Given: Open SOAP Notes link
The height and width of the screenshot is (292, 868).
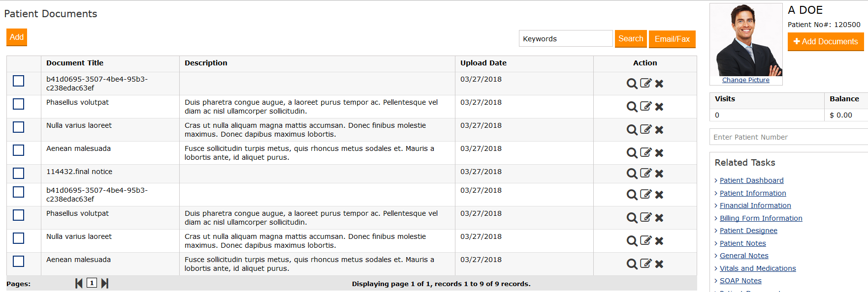Looking at the screenshot, I should [740, 281].
